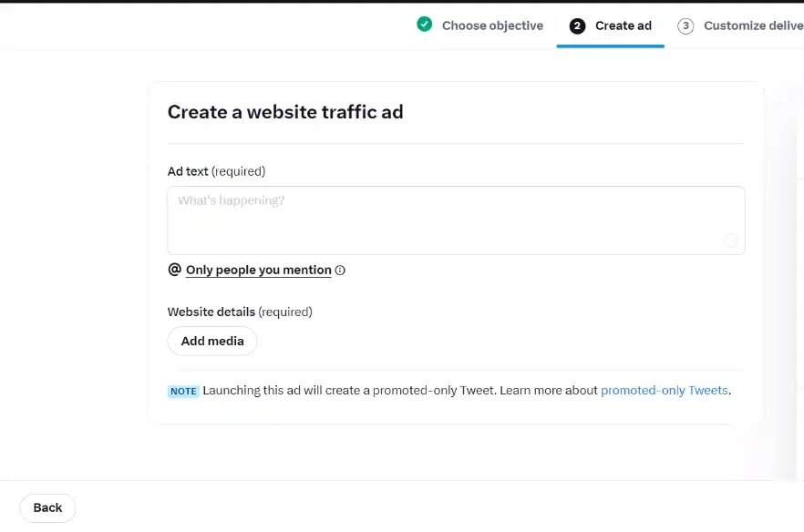Image resolution: width=804 pixels, height=532 pixels.
Task: Click the green checkmark beside Choose objective
Action: click(x=424, y=24)
